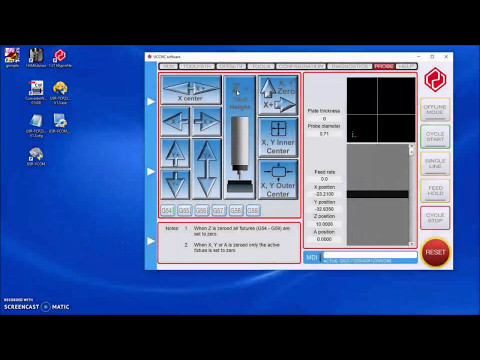Start X, Y Outer Center probing
This screenshot has height=360, width=480.
pyautogui.click(x=278, y=179)
